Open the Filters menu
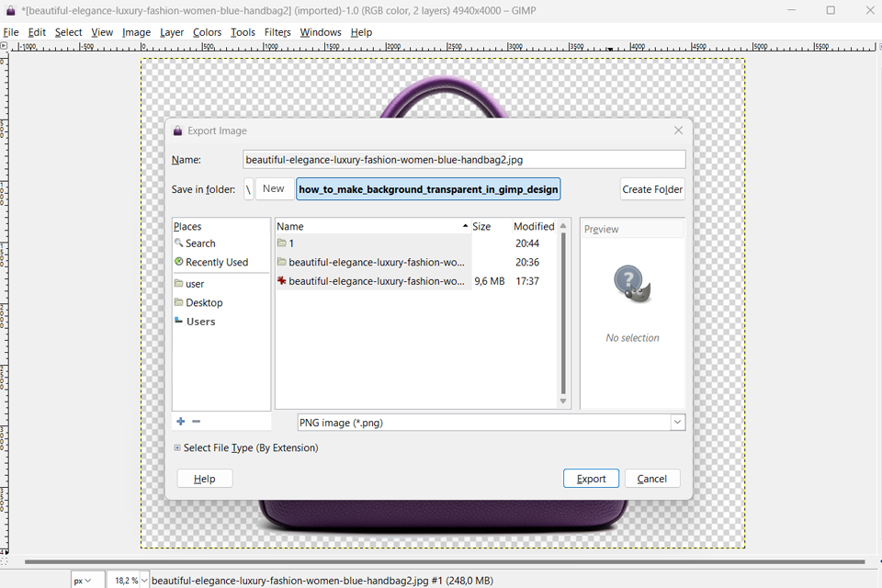 (x=277, y=32)
